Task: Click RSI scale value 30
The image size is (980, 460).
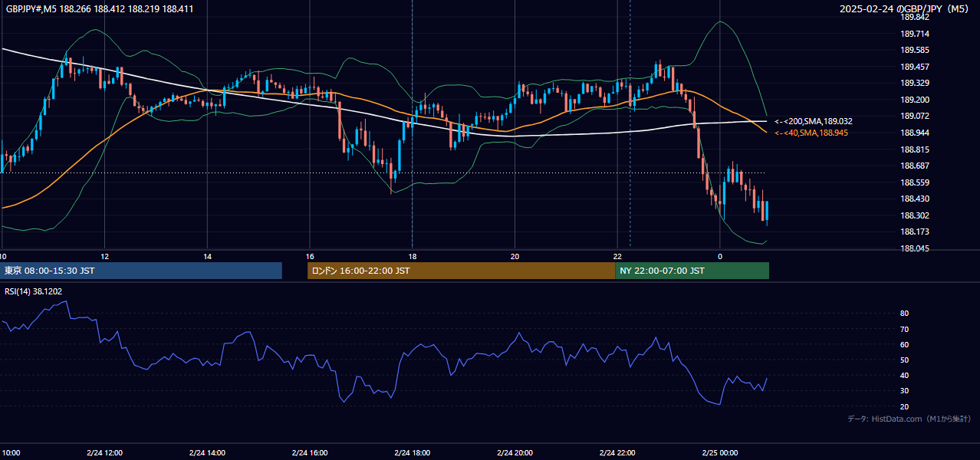Action: click(x=905, y=391)
